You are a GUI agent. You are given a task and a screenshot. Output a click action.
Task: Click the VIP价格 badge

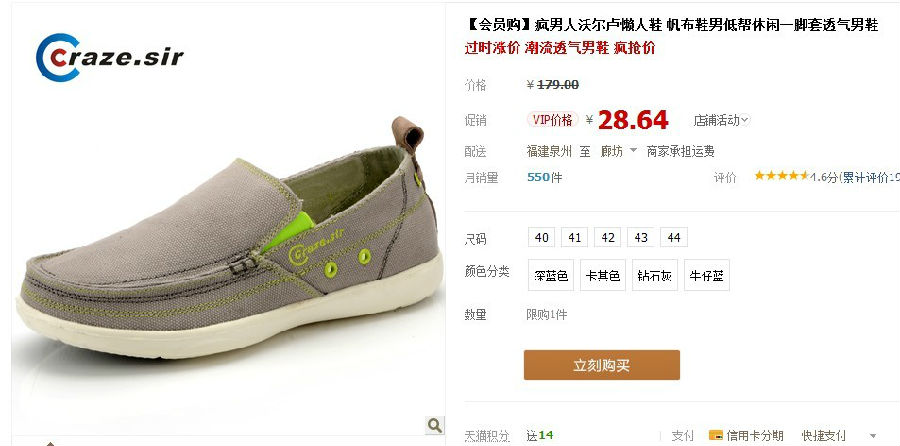point(553,120)
